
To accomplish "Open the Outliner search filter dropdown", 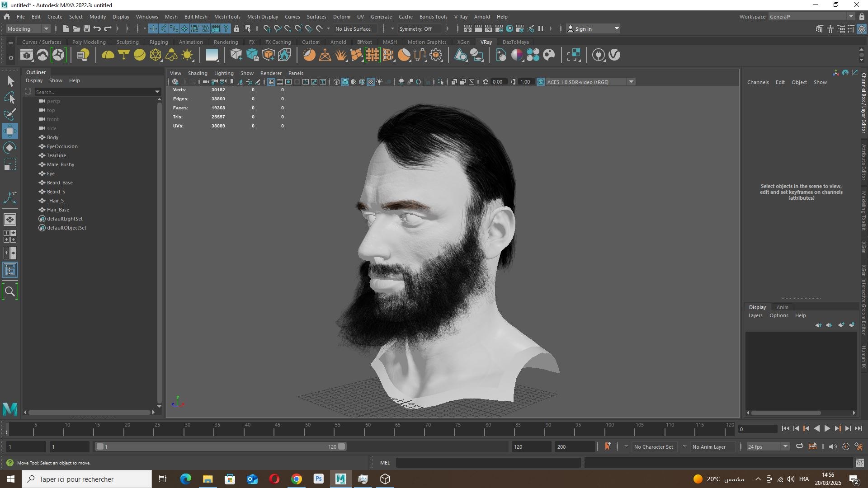I will click(157, 92).
